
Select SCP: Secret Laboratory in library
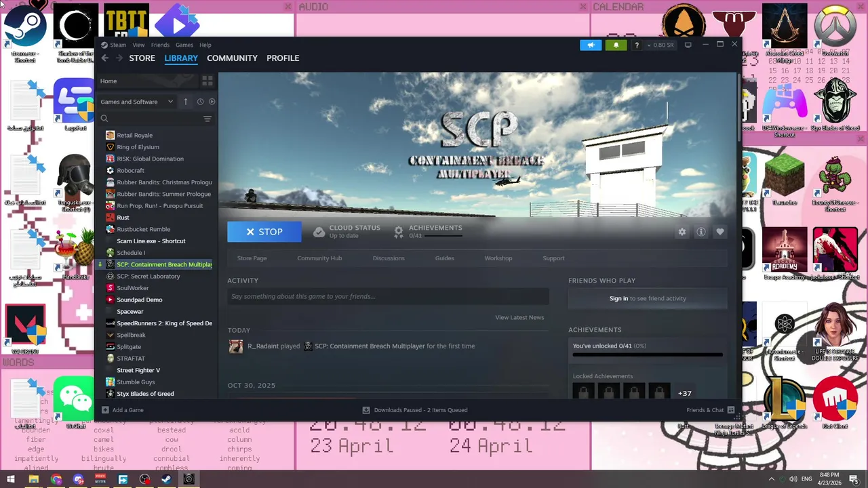click(148, 277)
